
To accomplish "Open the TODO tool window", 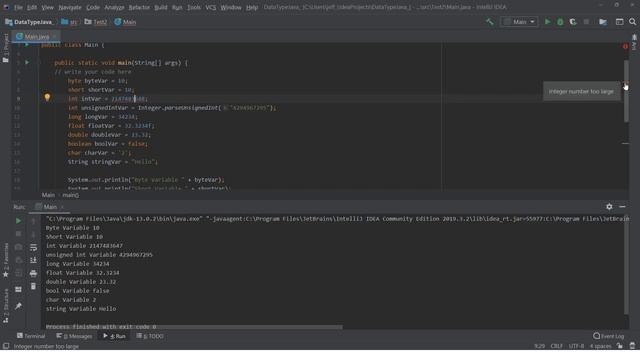I will [x=150, y=336].
